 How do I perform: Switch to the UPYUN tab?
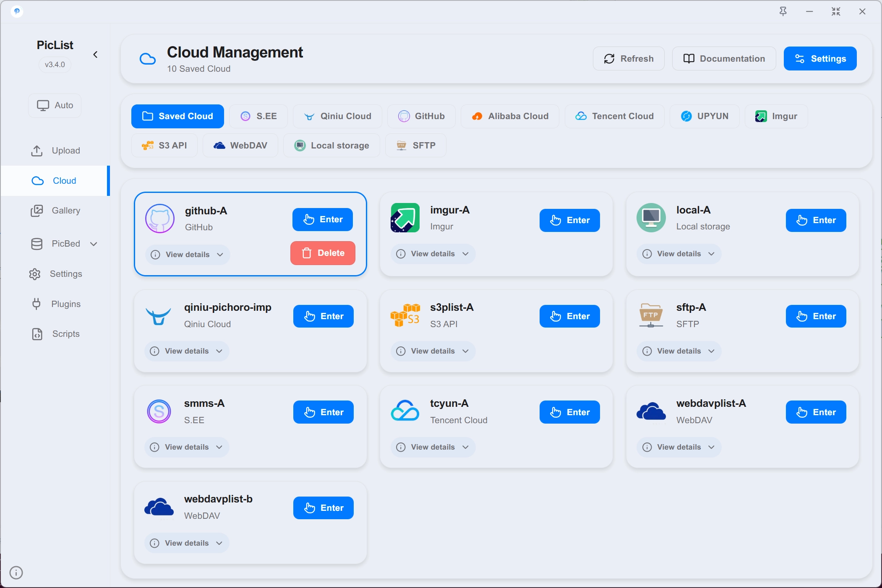click(x=705, y=116)
